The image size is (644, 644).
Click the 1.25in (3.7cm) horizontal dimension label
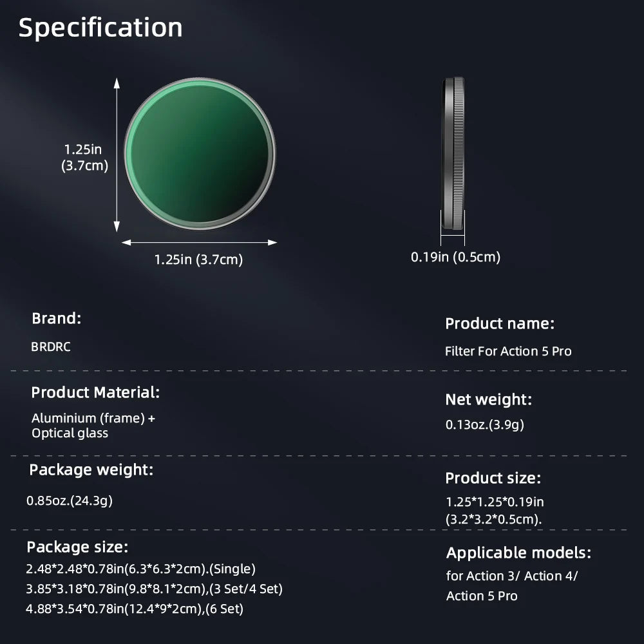tap(198, 260)
